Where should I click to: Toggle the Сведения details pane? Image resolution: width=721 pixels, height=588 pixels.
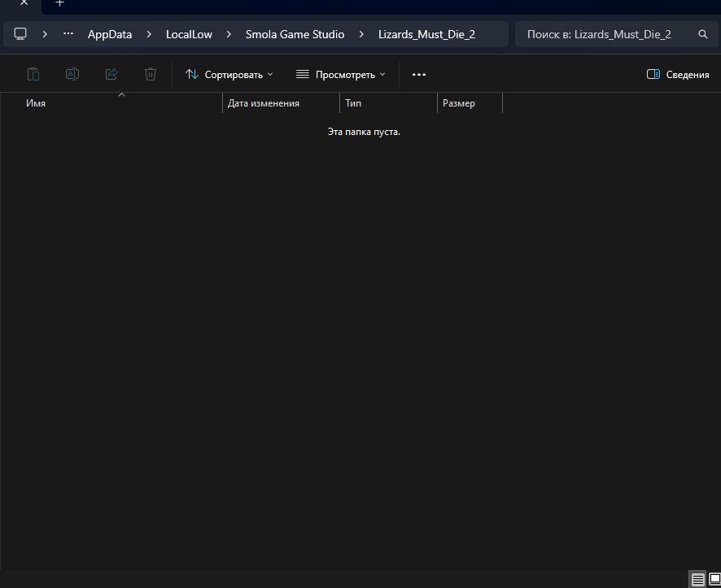click(678, 74)
